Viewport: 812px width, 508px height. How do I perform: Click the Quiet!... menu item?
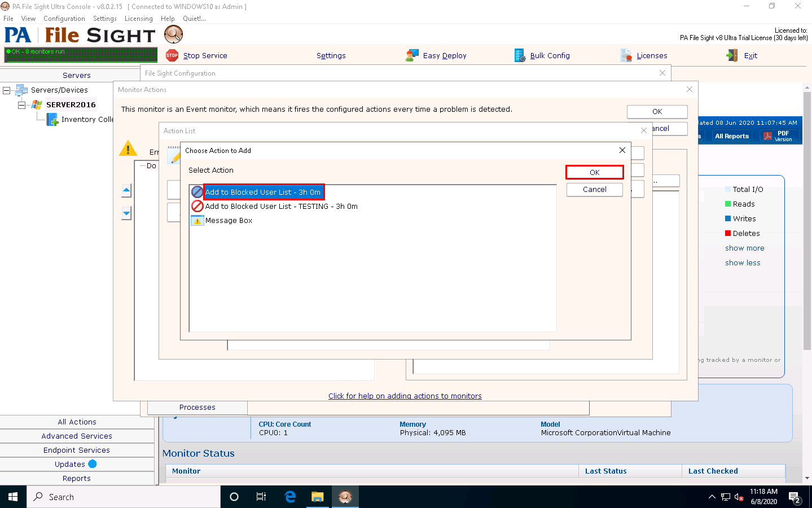(194, 19)
